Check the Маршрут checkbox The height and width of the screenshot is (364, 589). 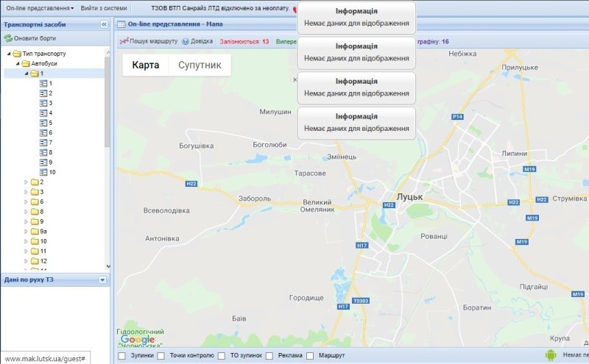tap(310, 356)
